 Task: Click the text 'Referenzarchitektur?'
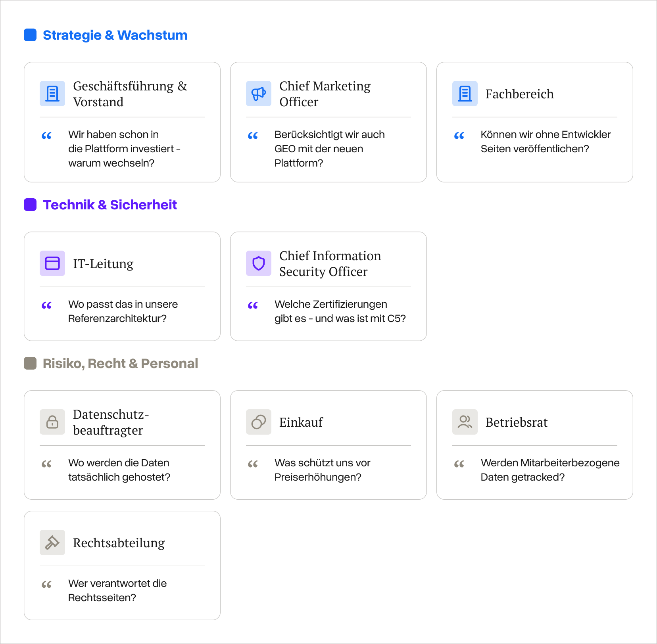click(x=117, y=318)
